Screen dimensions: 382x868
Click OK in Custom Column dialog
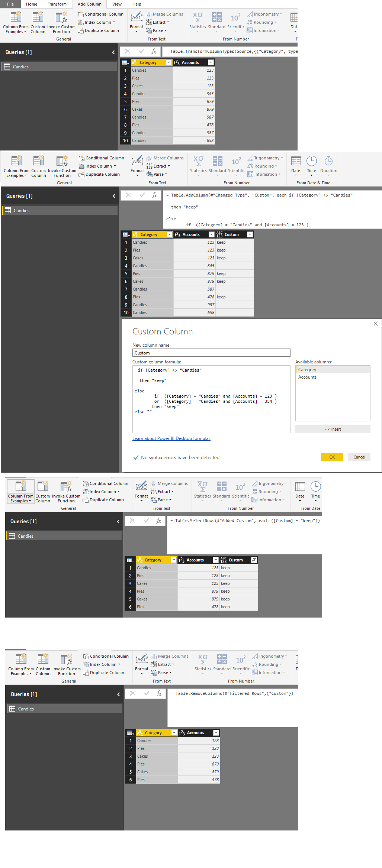click(332, 457)
